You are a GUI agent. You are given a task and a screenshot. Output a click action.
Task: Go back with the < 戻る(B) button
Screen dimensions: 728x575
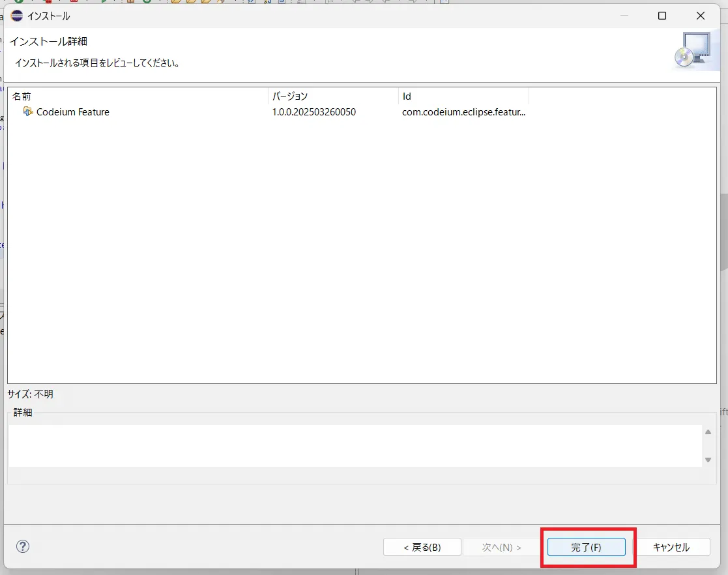click(422, 547)
